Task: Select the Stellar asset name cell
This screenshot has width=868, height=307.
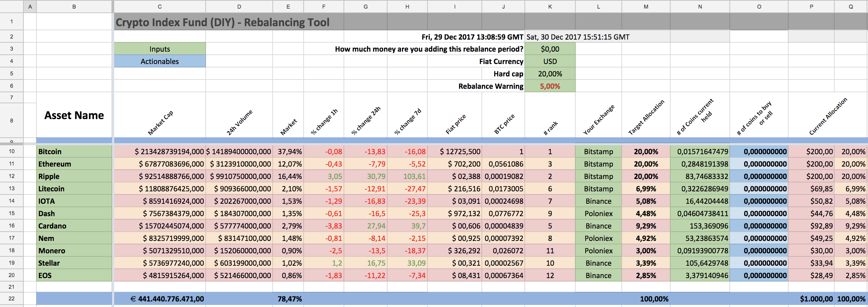Action: [x=74, y=263]
